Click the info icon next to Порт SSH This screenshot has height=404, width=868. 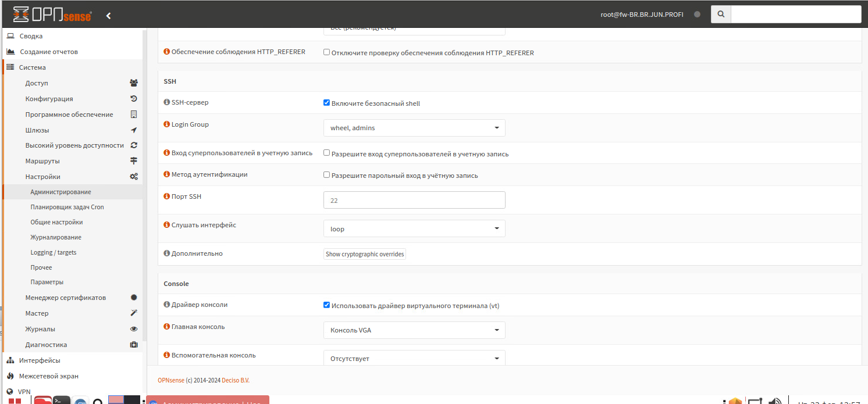(x=166, y=196)
